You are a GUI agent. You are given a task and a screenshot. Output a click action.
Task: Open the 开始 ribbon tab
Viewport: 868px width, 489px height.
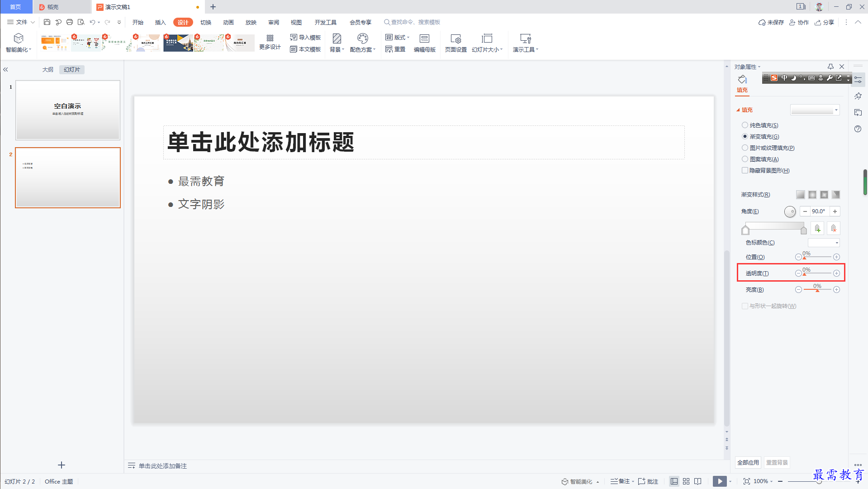click(138, 22)
